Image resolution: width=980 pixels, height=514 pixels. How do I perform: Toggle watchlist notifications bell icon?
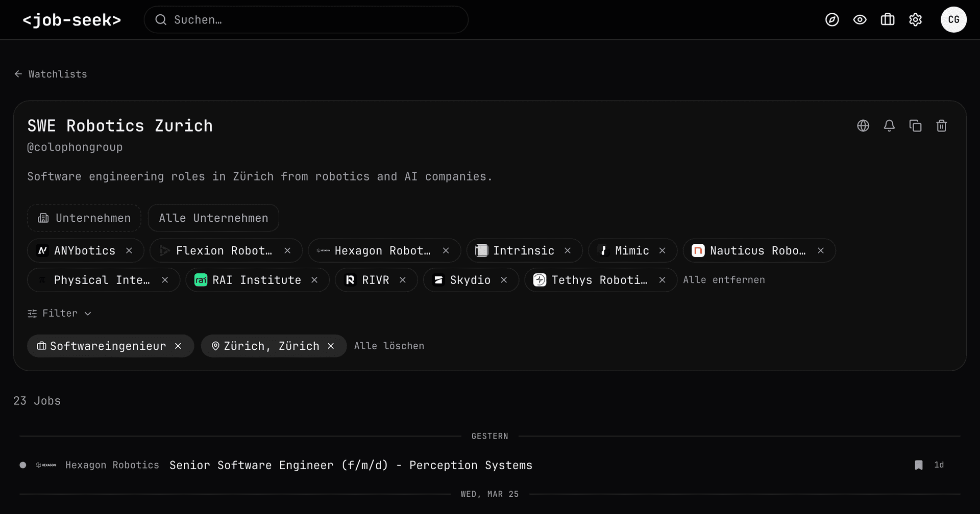point(889,126)
